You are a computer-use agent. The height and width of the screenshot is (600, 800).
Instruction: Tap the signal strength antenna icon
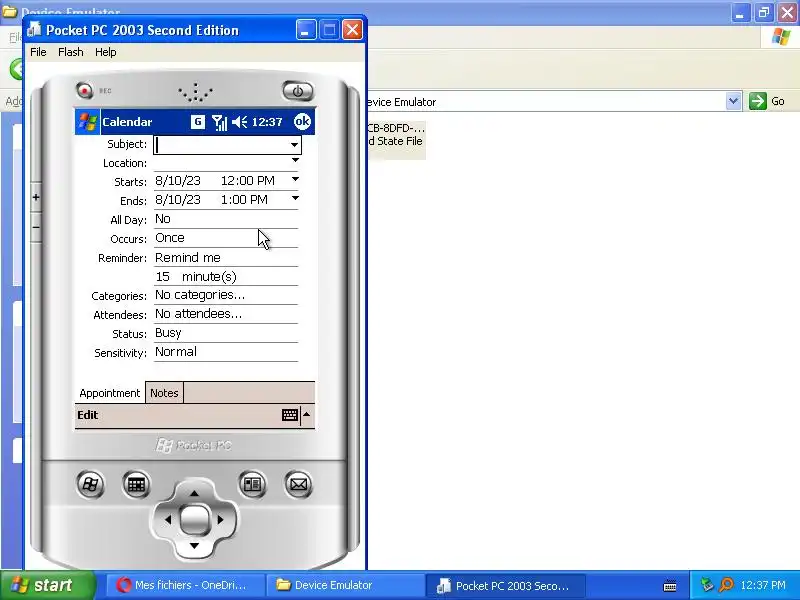(x=219, y=122)
